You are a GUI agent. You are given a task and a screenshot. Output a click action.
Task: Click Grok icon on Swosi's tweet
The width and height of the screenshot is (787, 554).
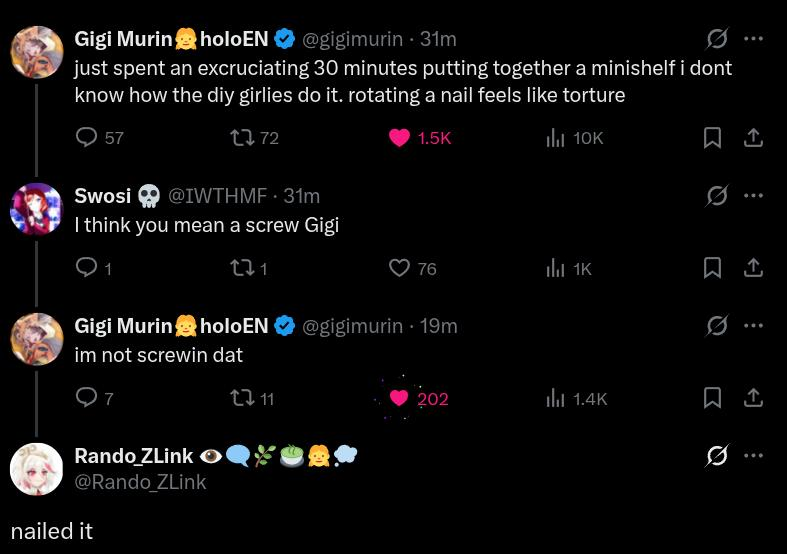coord(717,196)
